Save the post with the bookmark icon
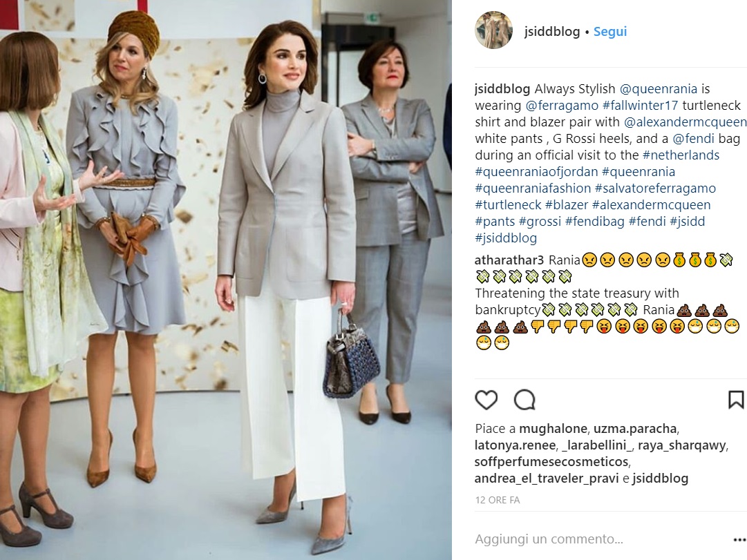 pyautogui.click(x=736, y=400)
